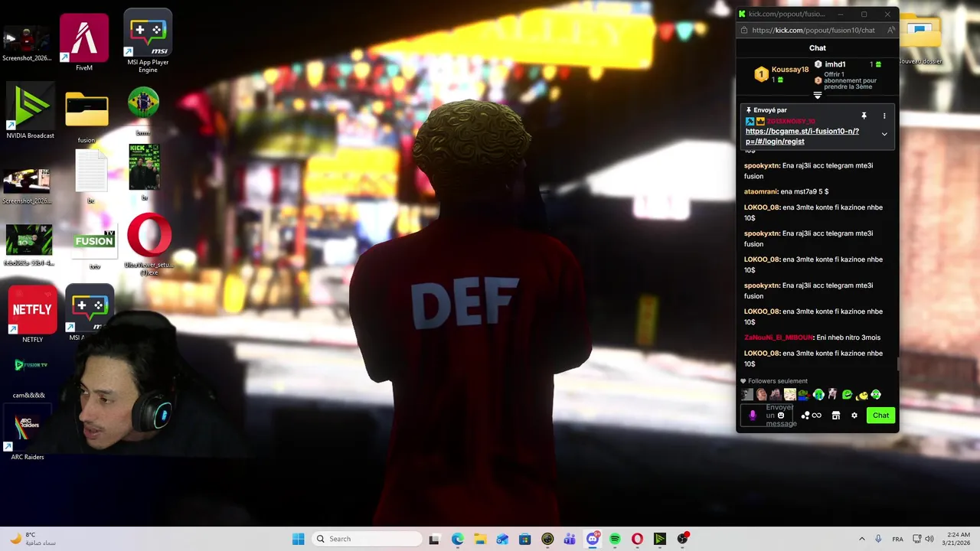Open the weather widget showing 8°C
Viewport: 980px width, 551px height.
tap(32, 539)
